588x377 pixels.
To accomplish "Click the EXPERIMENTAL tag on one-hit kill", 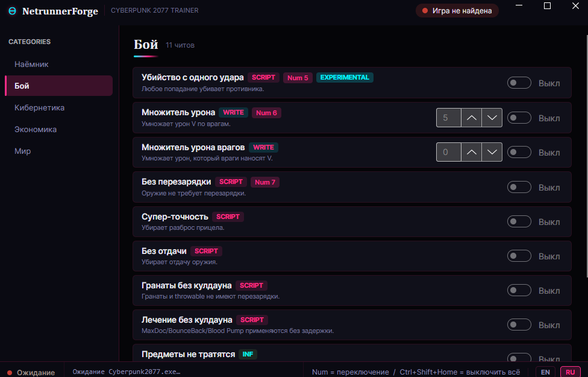I will [345, 77].
